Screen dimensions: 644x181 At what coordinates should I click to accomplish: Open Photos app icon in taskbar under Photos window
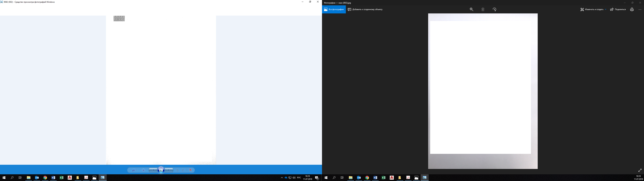pyautogui.click(x=416, y=178)
